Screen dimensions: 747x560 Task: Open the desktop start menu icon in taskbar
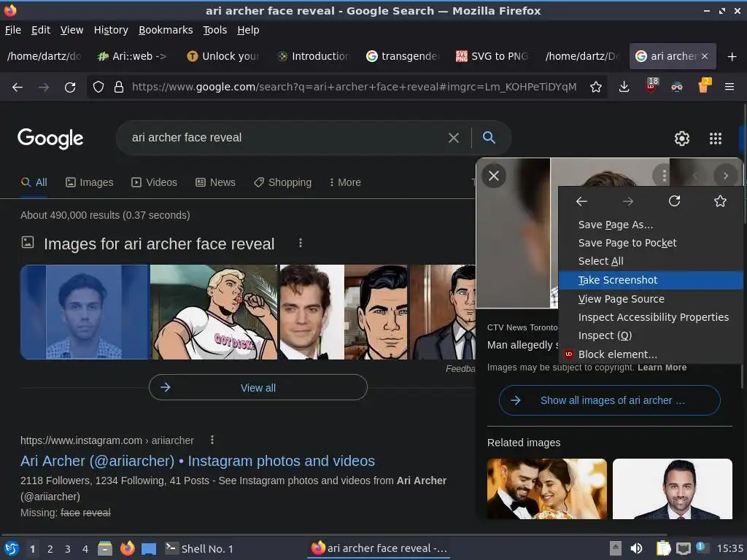(12, 548)
